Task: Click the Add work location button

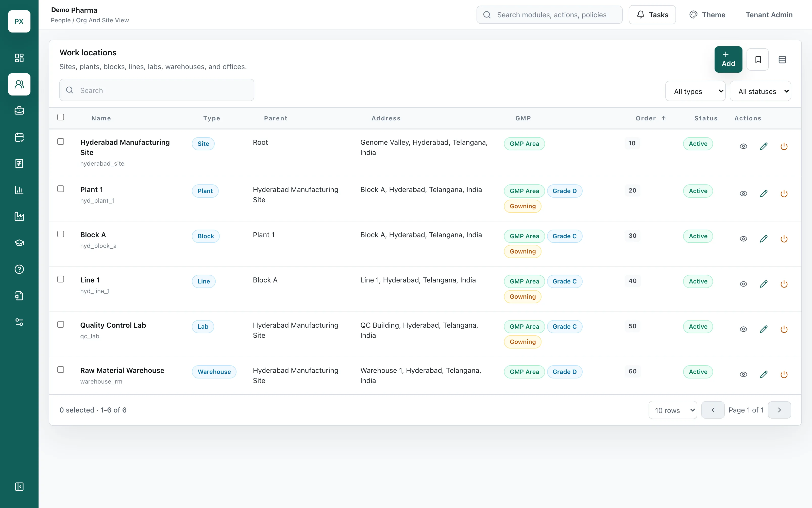Action: [x=728, y=59]
